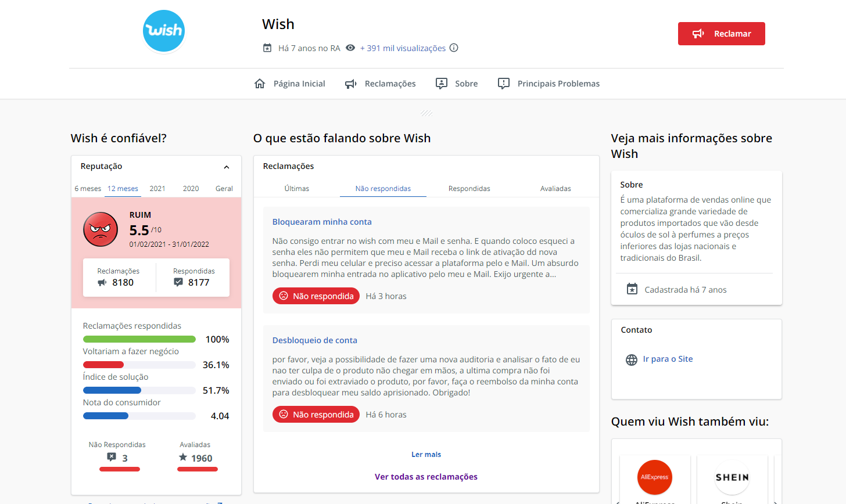Switch to the Avaliadas complaints tab

click(x=555, y=189)
